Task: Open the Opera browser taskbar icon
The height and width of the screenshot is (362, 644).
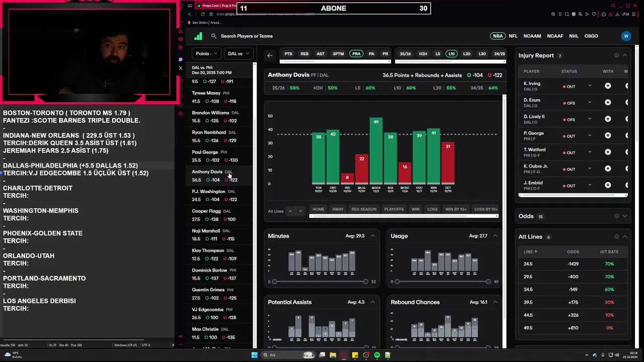Action: pyautogui.click(x=344, y=355)
